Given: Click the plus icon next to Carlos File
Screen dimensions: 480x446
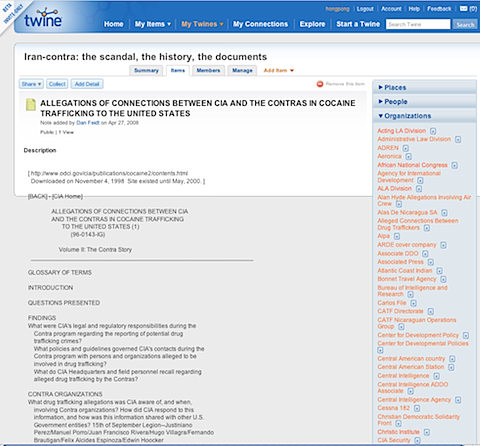Looking at the screenshot, I should [x=413, y=303].
